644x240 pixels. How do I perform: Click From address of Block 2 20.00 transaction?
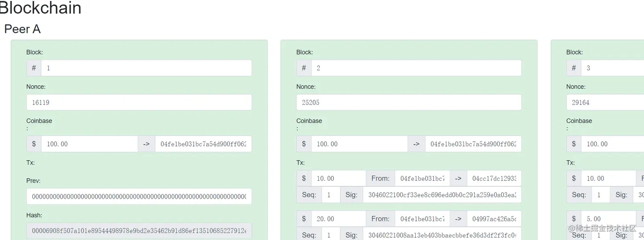point(422,218)
